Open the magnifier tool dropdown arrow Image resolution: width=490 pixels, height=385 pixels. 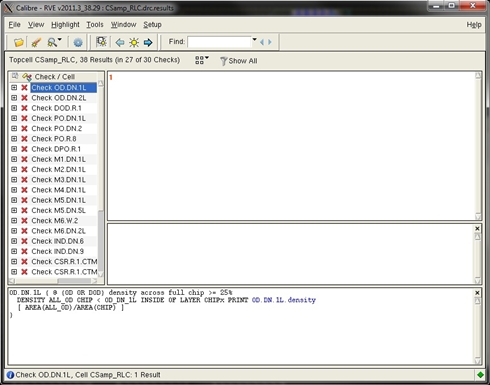coord(60,40)
